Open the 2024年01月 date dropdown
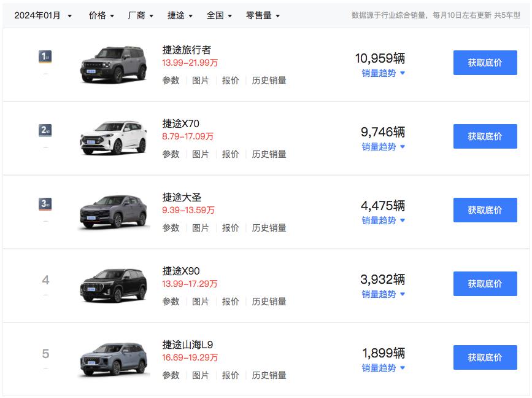Image resolution: width=532 pixels, height=398 pixels. [x=43, y=15]
